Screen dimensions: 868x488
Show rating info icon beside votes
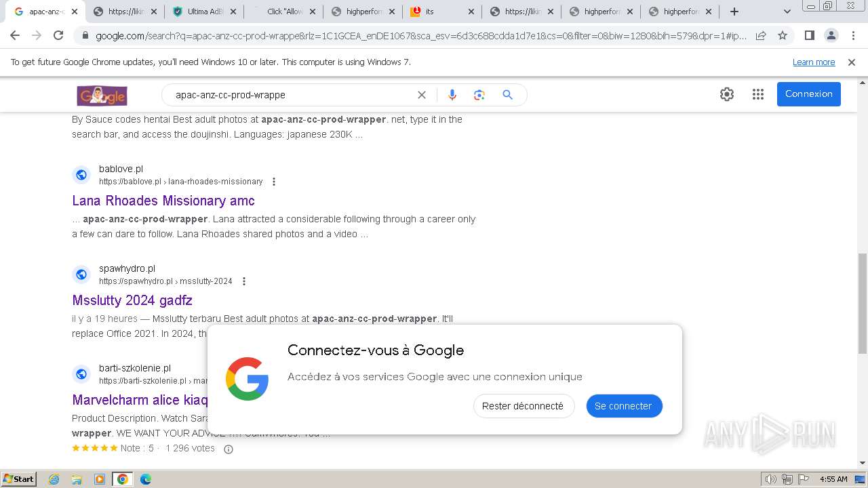click(x=229, y=449)
